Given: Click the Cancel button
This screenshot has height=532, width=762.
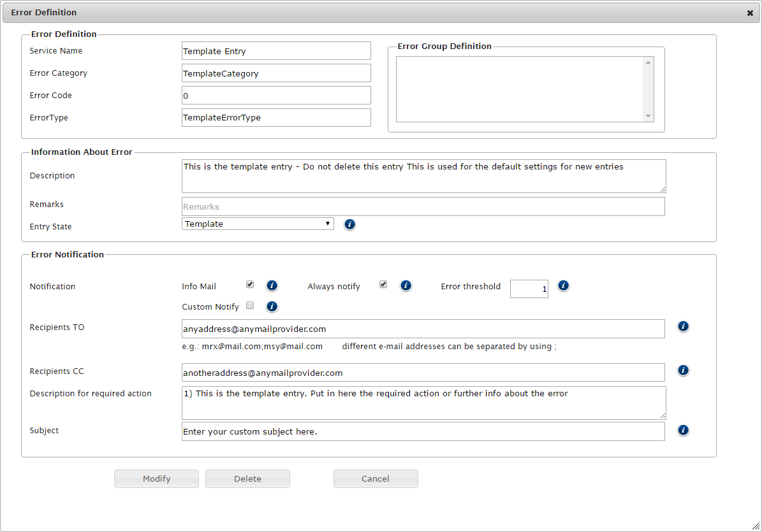Looking at the screenshot, I should pyautogui.click(x=376, y=479).
